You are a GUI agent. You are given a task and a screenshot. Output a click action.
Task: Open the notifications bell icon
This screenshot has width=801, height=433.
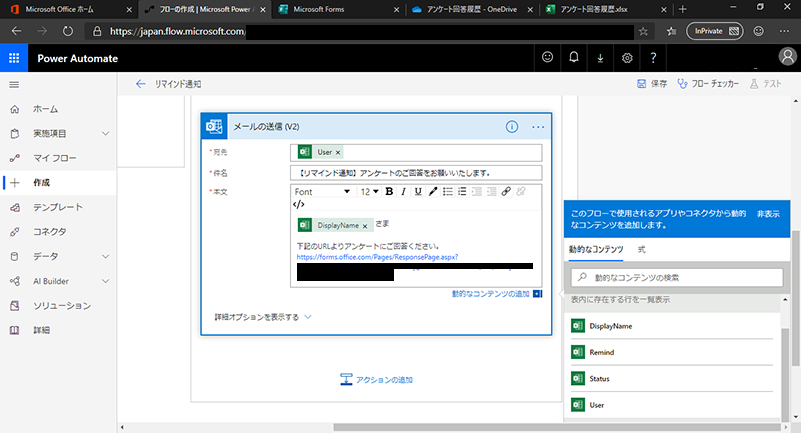(574, 58)
